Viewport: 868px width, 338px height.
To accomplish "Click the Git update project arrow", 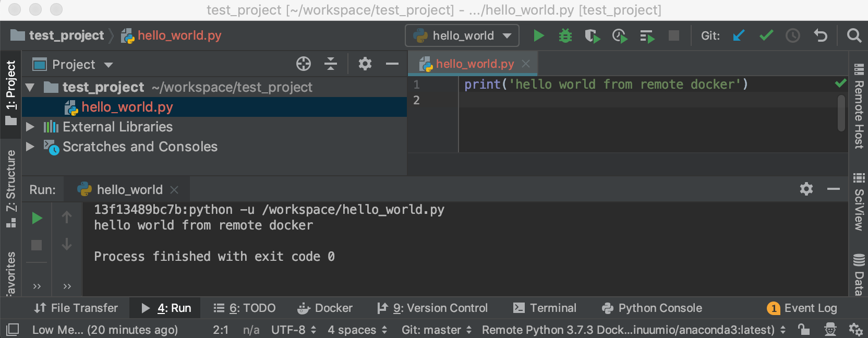I will (x=739, y=35).
